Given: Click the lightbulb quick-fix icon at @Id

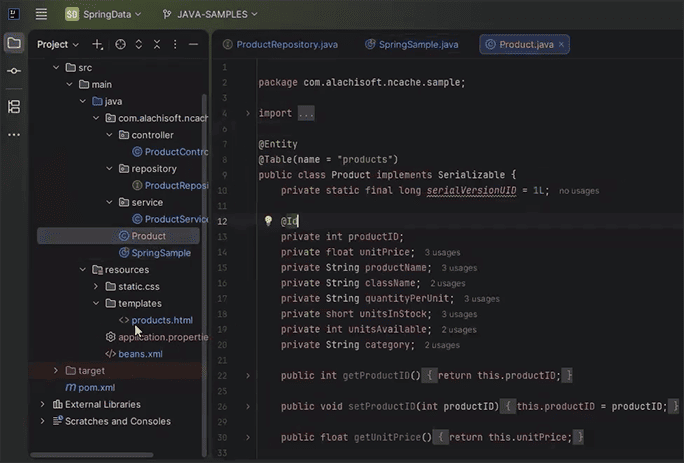Looking at the screenshot, I should [x=268, y=220].
